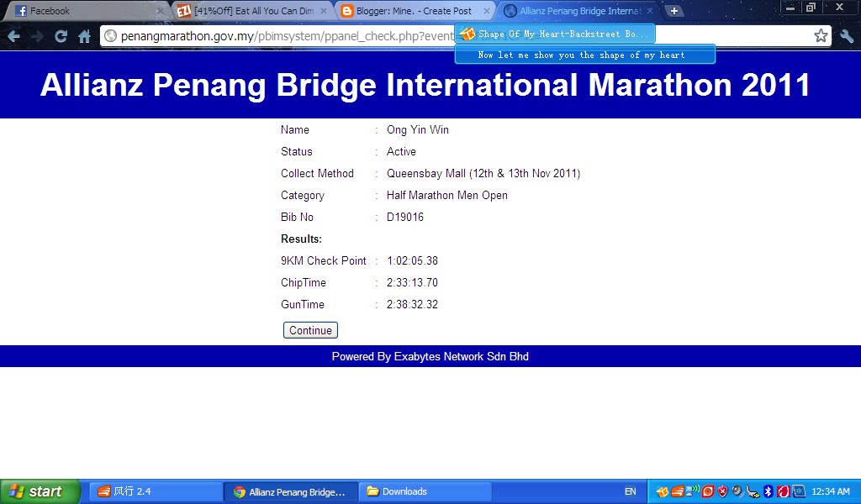
Task: Go back with the browser back arrow
Action: tap(13, 36)
